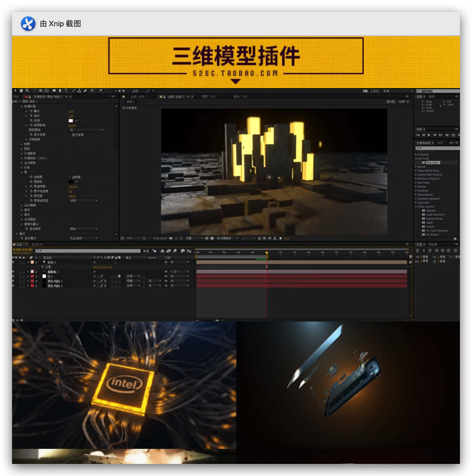The height and width of the screenshot is (476, 472).
Task: Open the viewer resolution 完整 dropdown
Action: [194, 238]
